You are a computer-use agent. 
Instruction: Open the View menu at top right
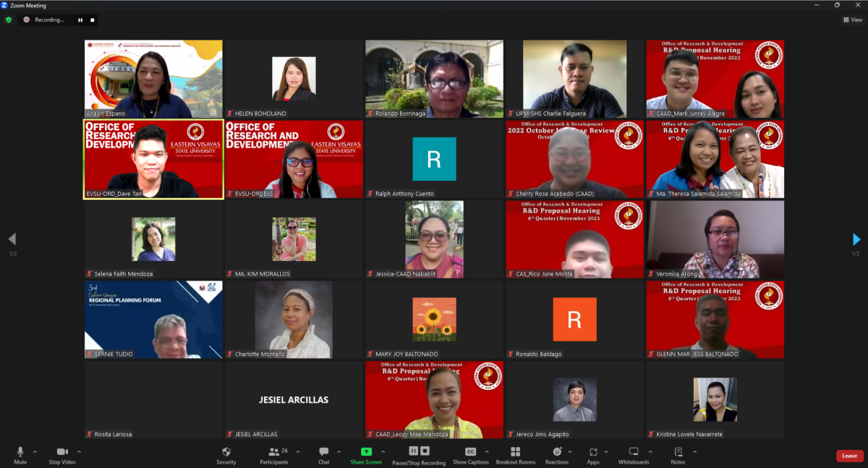pyautogui.click(x=853, y=20)
